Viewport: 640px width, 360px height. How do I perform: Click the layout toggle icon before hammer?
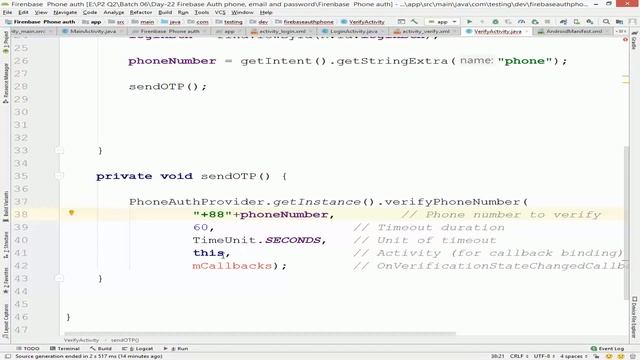(402, 22)
